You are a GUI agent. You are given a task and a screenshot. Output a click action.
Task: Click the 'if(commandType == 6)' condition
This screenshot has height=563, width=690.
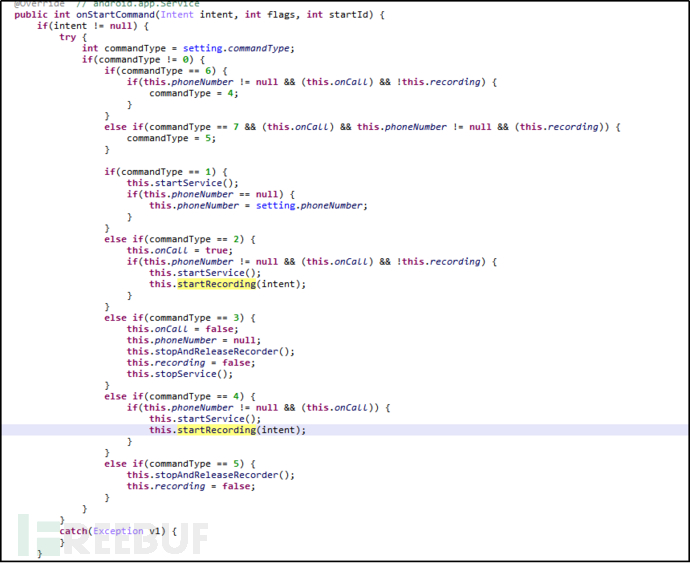[x=165, y=71]
